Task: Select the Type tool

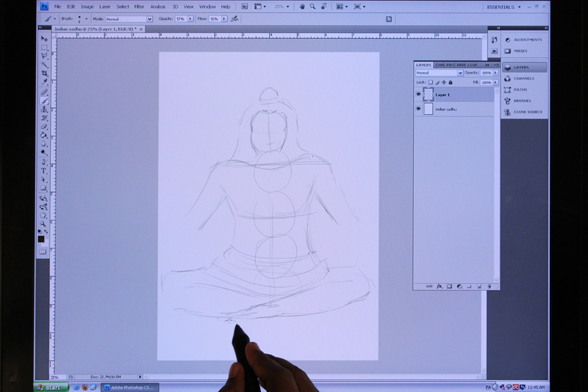Action: tap(44, 171)
